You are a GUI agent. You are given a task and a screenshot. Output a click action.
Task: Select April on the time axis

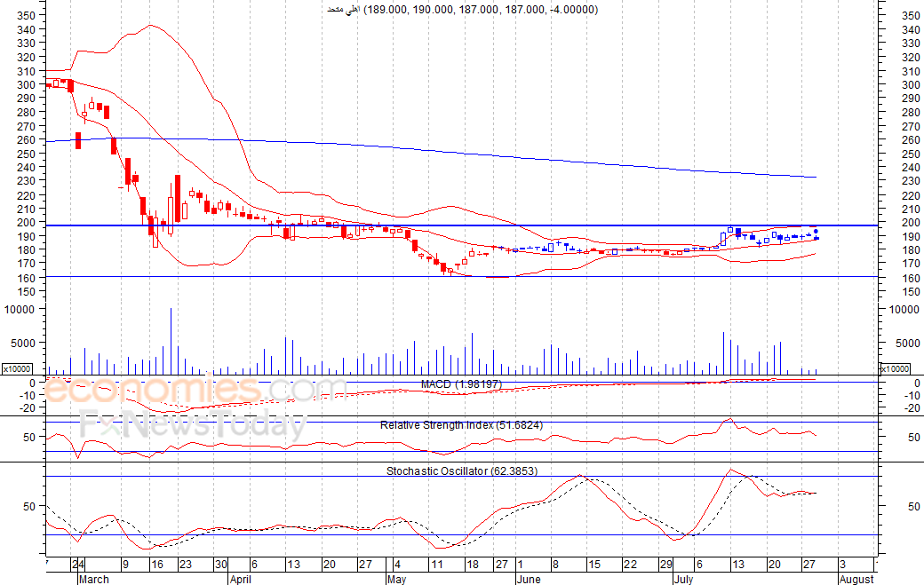pos(245,580)
